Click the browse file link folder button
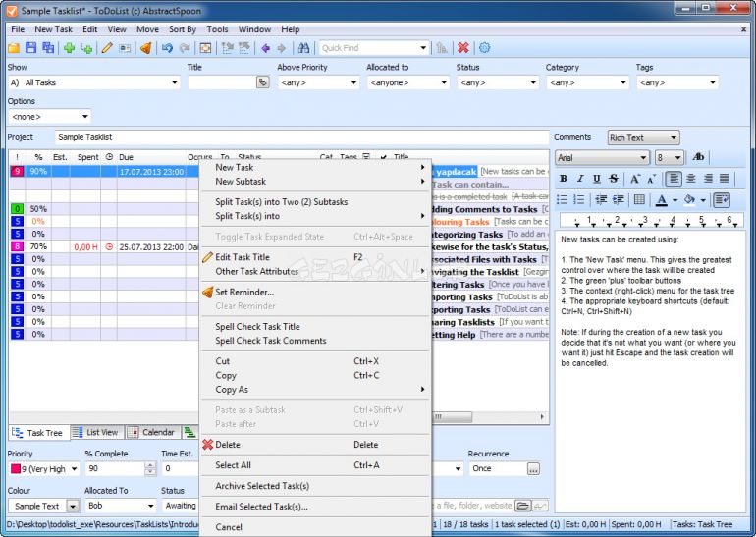 [522, 506]
